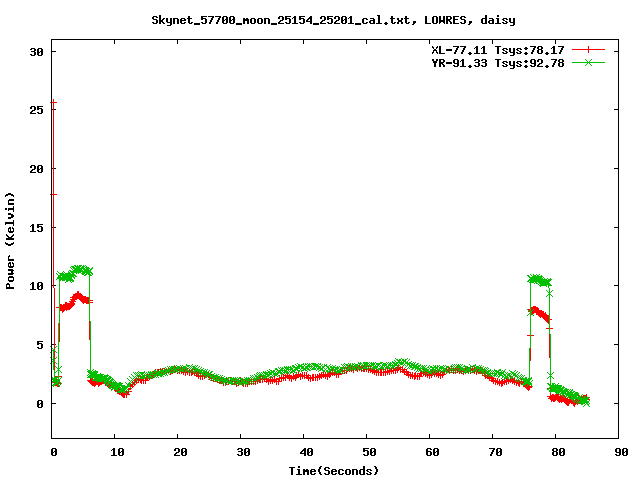Click the green plateau near 11 Kelvin at start
Viewport: 640px width, 480px height.
coord(75,273)
